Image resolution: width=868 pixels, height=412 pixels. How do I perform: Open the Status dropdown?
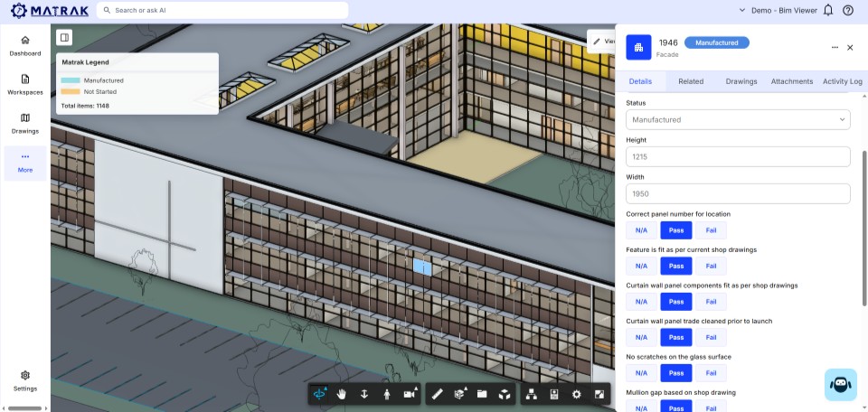click(738, 119)
